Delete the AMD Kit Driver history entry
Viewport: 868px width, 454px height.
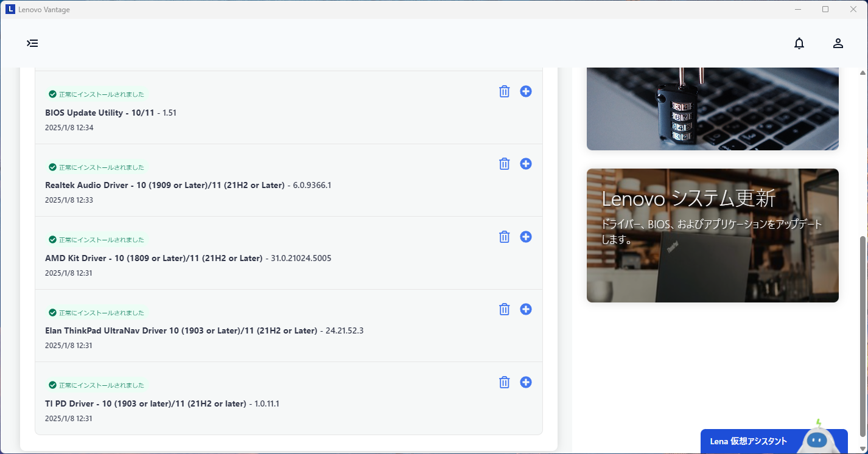tap(504, 237)
